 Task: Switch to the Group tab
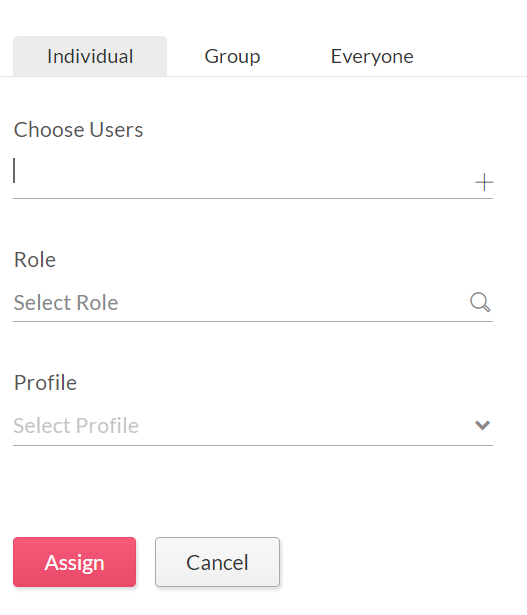(x=232, y=56)
